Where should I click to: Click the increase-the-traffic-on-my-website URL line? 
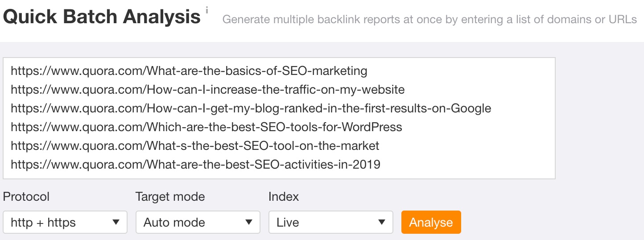208,90
